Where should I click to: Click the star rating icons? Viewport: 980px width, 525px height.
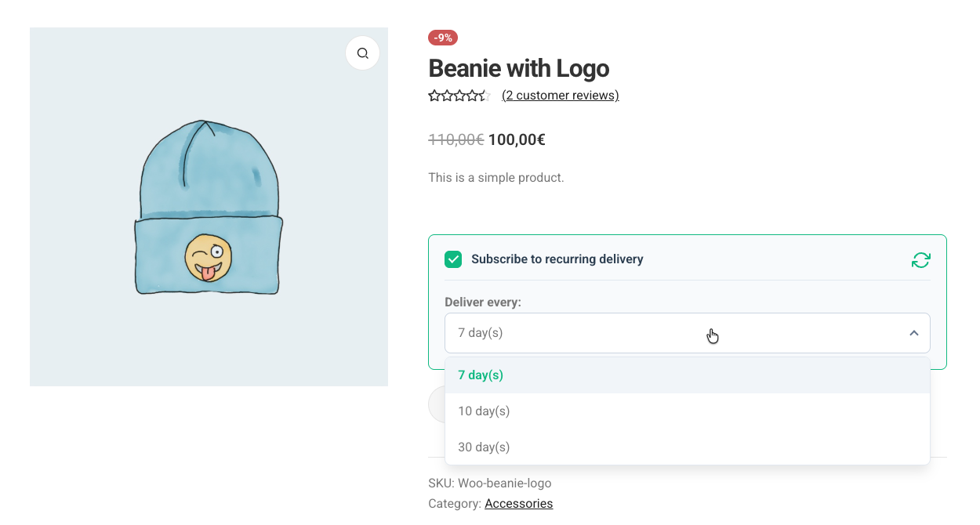(x=459, y=96)
